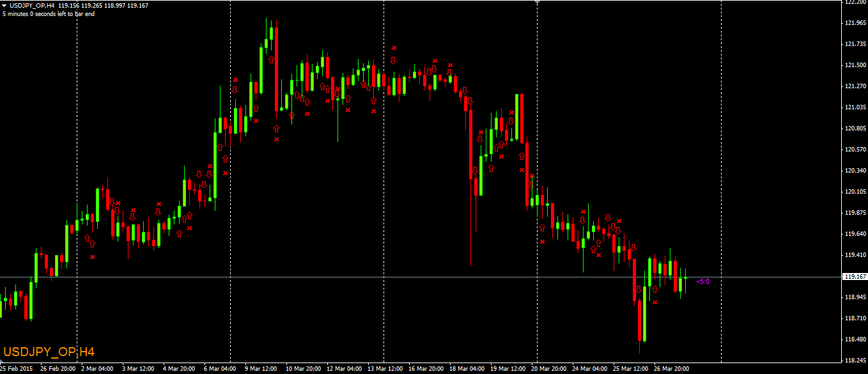Select the red X mark under the 2 Mar up arrow
Image resolution: width=868 pixels, height=374 pixels.
92,257
